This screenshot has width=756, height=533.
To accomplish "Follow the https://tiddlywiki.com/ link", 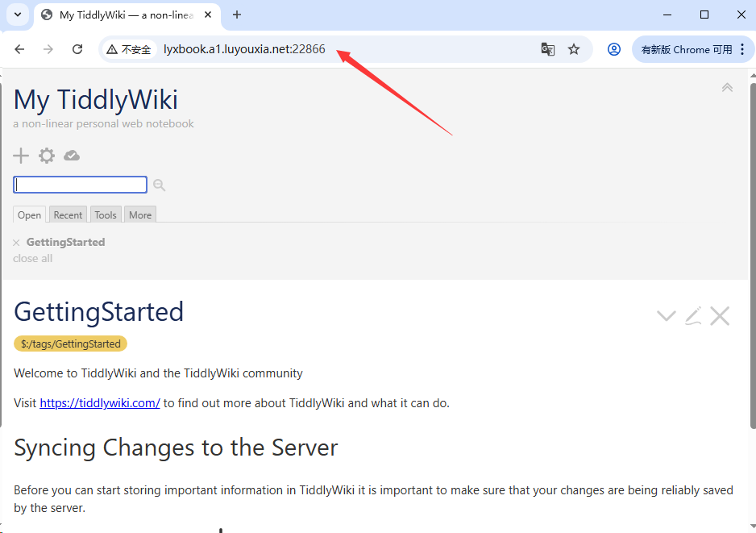I will point(100,402).
